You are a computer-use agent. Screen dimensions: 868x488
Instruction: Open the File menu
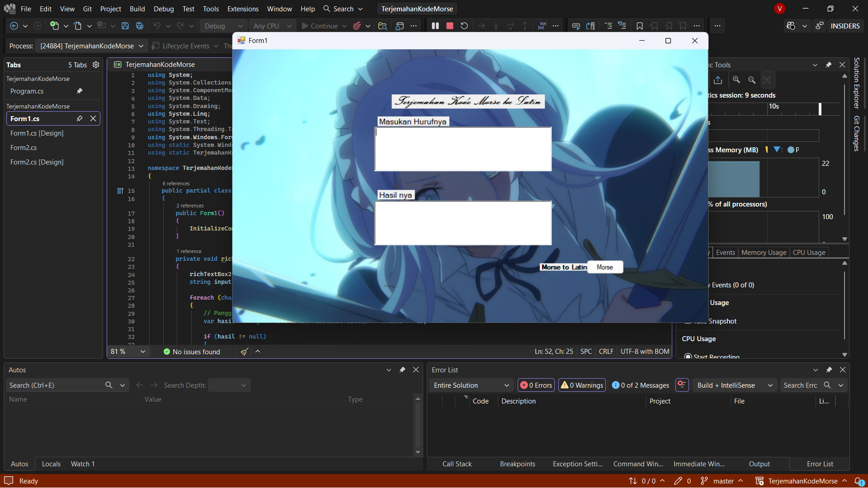(26, 9)
